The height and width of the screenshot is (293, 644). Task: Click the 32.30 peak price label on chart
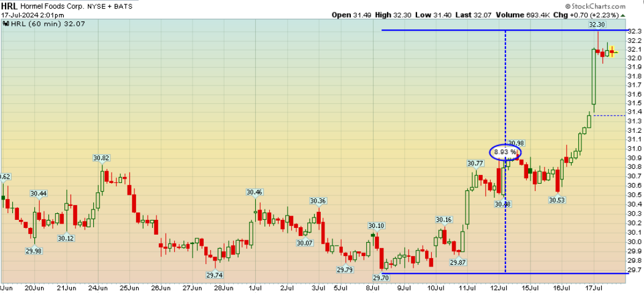pyautogui.click(x=597, y=25)
